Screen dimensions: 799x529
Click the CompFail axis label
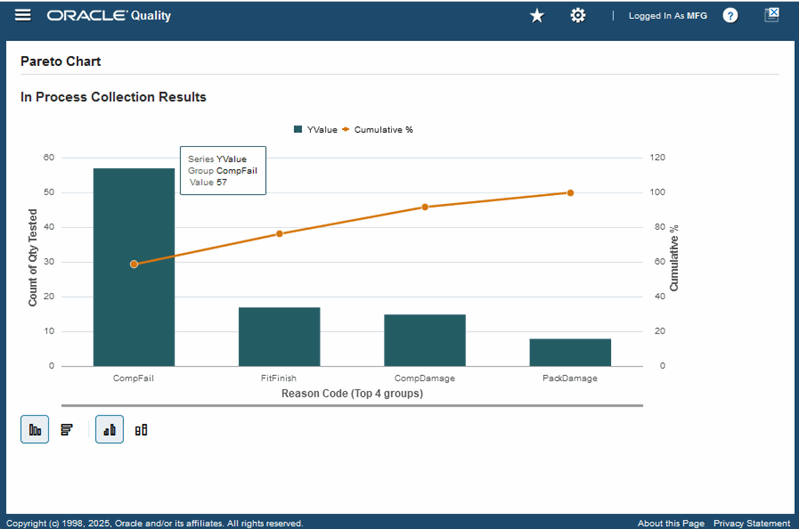point(134,378)
